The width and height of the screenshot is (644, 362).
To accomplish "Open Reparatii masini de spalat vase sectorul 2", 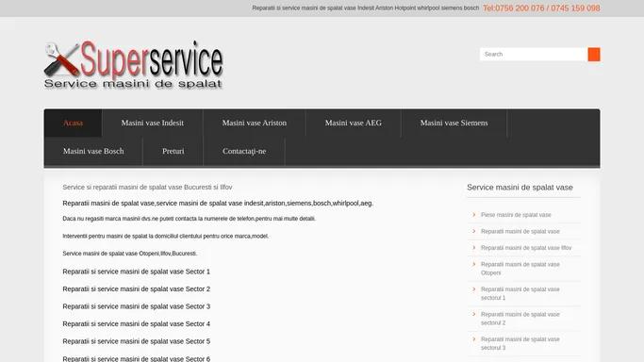I will pos(520,319).
